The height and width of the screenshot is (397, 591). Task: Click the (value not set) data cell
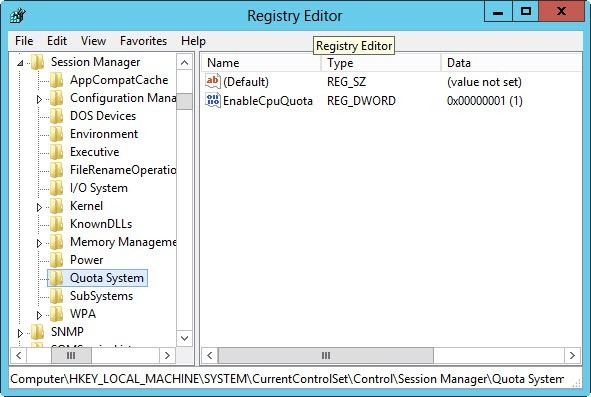pyautogui.click(x=484, y=82)
